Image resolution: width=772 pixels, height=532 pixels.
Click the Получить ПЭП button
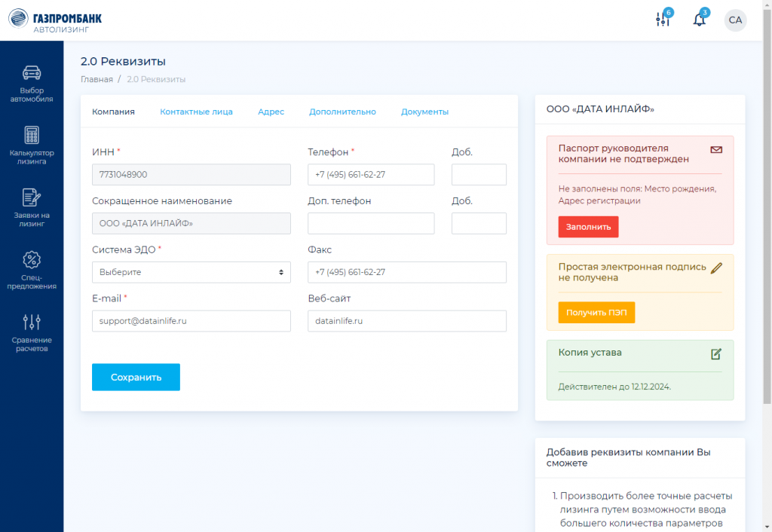pyautogui.click(x=596, y=313)
